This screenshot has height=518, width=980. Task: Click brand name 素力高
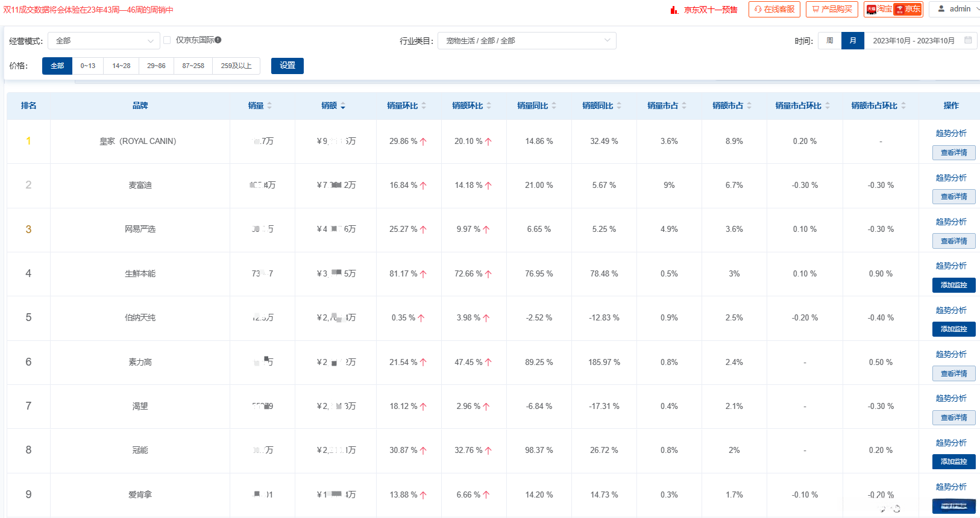[140, 362]
